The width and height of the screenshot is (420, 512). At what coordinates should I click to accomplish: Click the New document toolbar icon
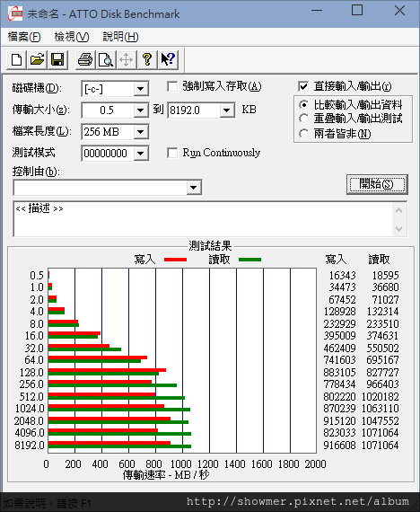[17, 60]
